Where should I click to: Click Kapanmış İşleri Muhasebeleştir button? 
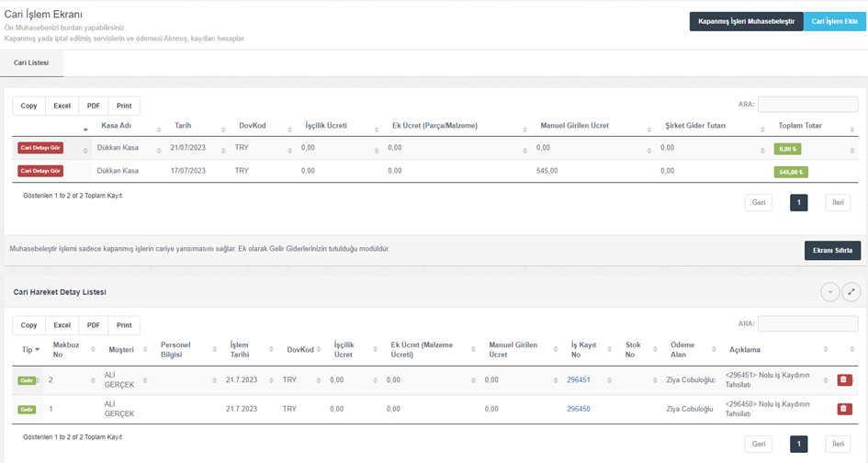point(746,21)
